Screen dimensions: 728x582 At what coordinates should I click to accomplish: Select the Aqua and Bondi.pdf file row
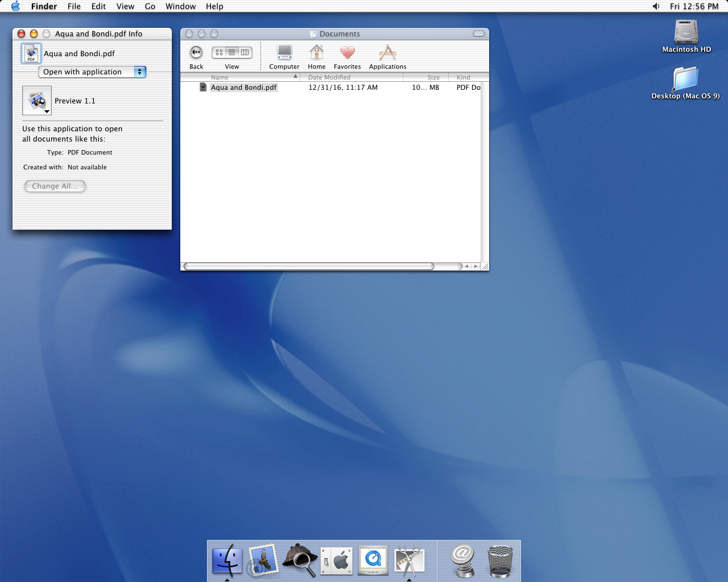[243, 88]
